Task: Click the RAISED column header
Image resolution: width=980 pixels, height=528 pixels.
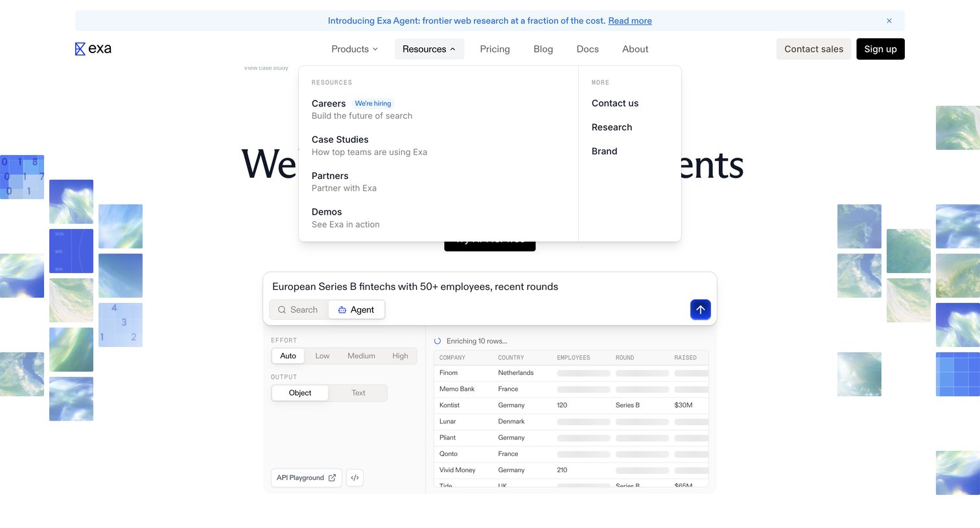Action: click(x=686, y=358)
